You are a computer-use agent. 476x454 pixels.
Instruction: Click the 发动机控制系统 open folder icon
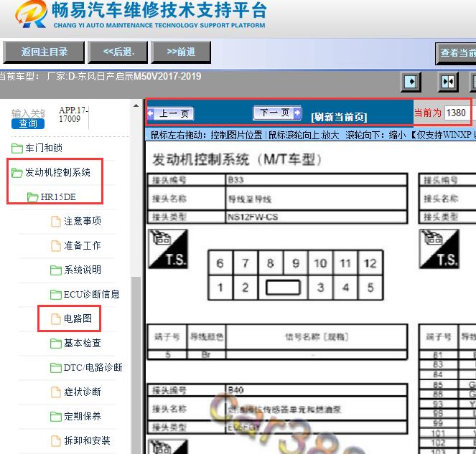coord(17,173)
